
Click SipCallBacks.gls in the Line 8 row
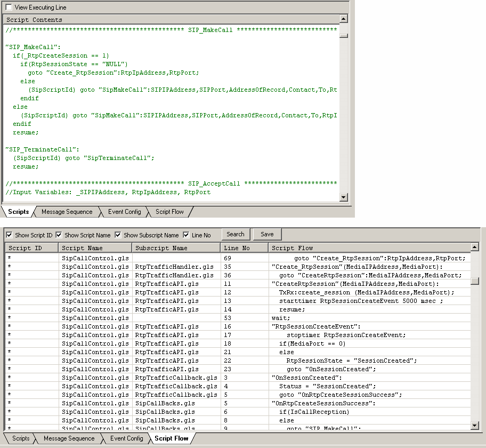[165, 420]
